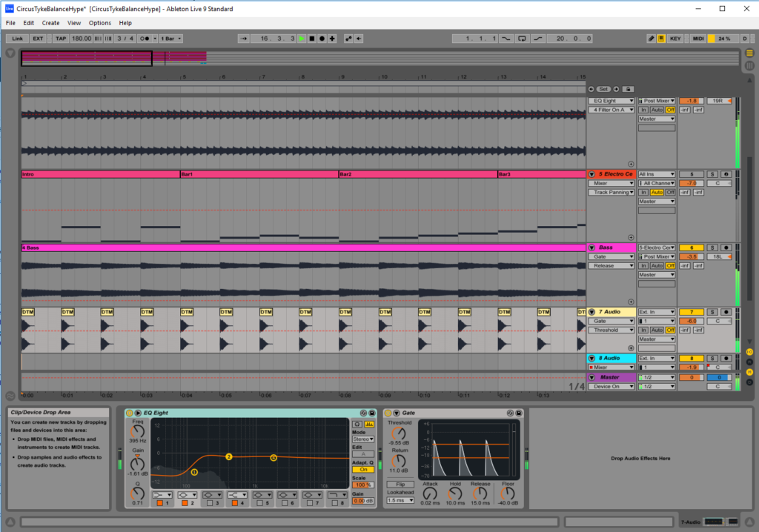Open the Options menu
Viewport: 759px width, 532px height.
click(x=100, y=23)
